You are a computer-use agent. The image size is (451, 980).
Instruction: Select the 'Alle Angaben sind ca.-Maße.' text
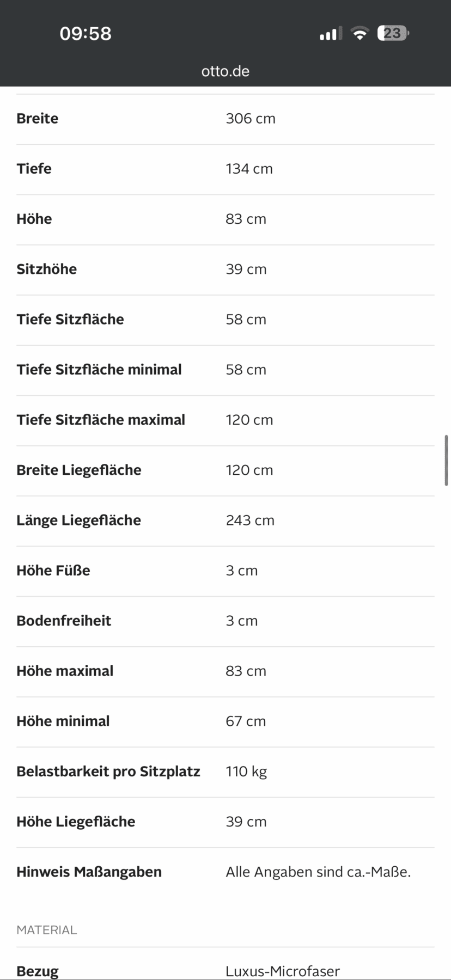(x=318, y=872)
